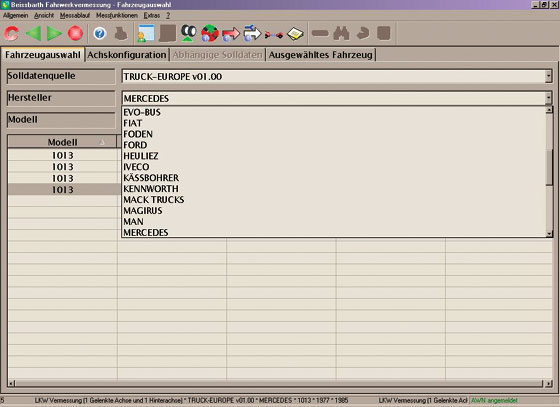The width and height of the screenshot is (560, 407).
Task: Open the Messablauf menu
Action: [75, 15]
